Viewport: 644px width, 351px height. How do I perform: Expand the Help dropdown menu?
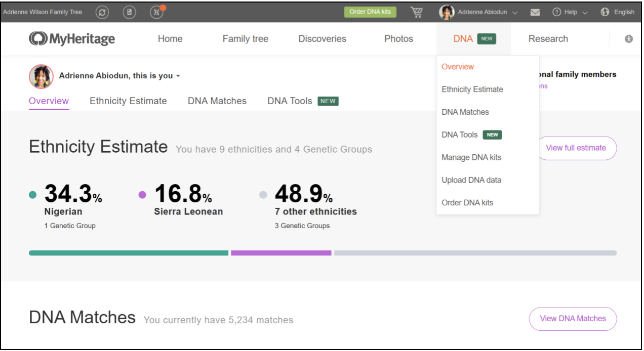coord(570,12)
